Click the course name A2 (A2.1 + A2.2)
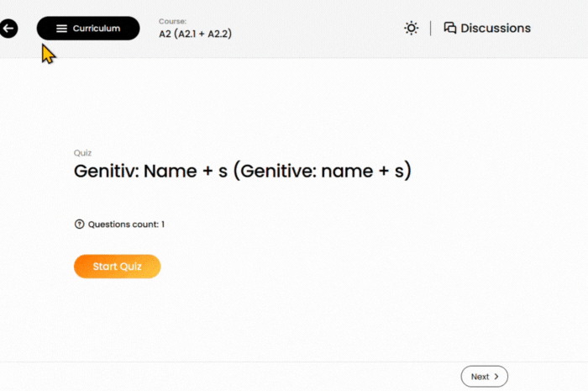Viewport: 588px width, 391px height. tap(195, 34)
